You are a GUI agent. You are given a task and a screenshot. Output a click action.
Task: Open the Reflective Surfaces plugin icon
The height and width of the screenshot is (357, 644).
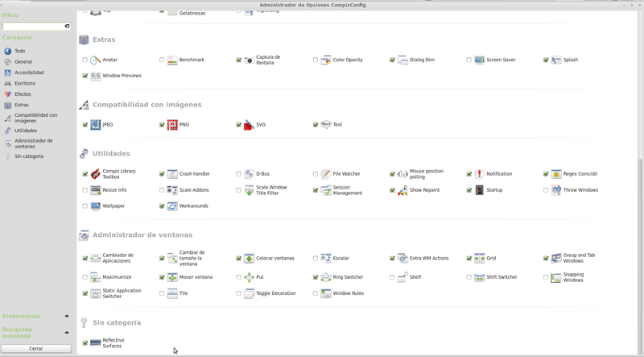(x=96, y=343)
